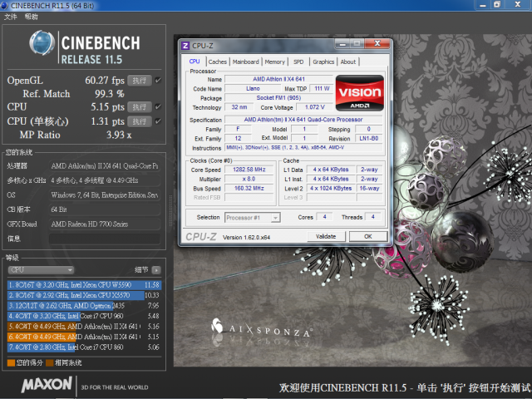Click the MAXON logo at bottom
532x399 pixels.
click(x=47, y=384)
